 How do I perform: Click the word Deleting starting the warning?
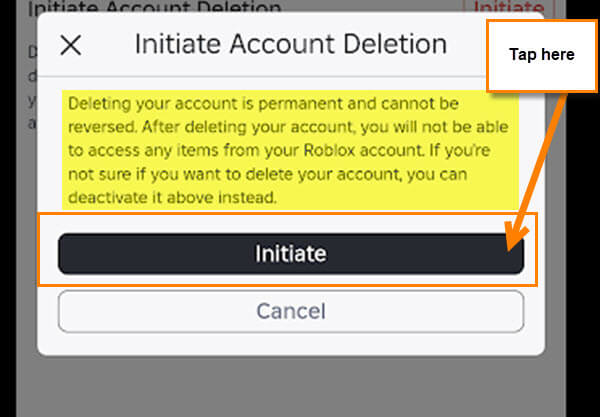100,103
